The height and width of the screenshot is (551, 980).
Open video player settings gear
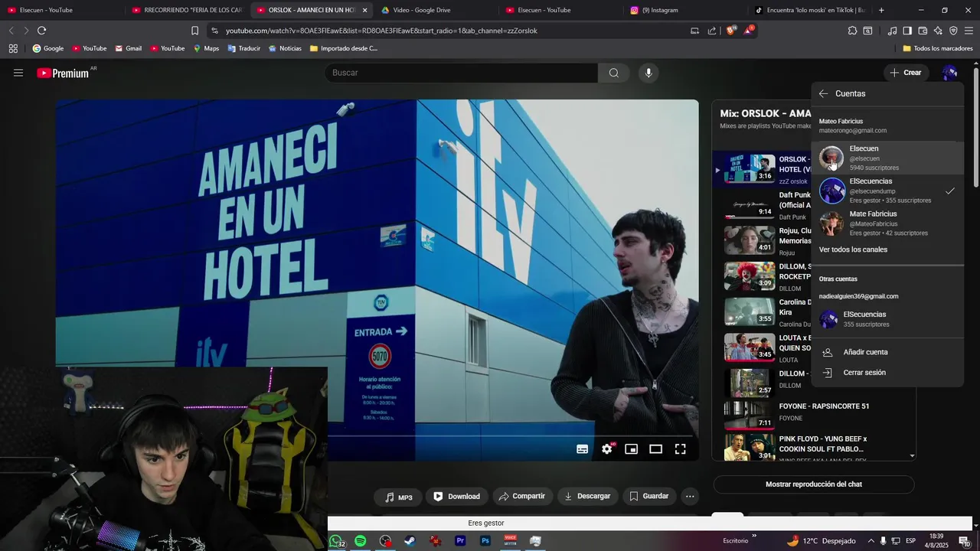tap(607, 449)
